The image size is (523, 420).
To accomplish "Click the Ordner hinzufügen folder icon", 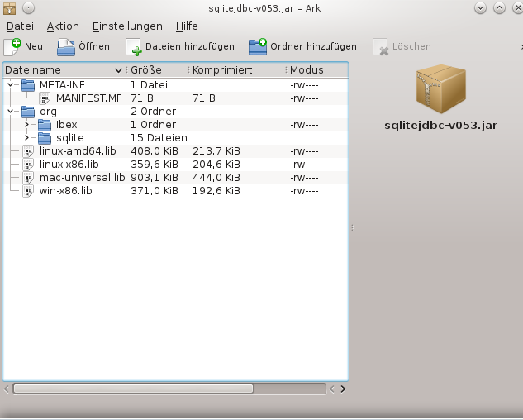I will pos(258,47).
